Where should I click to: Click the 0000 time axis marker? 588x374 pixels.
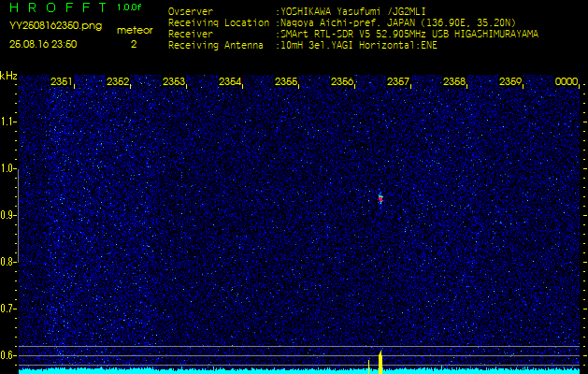566,81
